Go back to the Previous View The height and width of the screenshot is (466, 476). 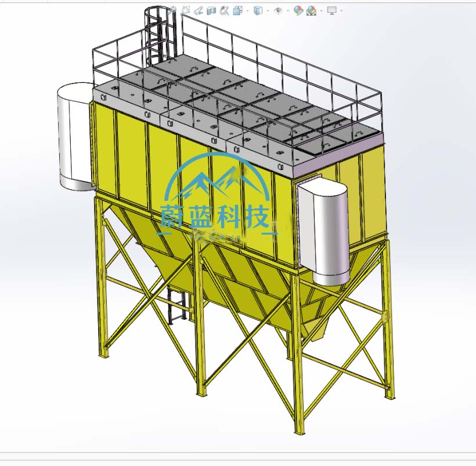click(x=199, y=10)
